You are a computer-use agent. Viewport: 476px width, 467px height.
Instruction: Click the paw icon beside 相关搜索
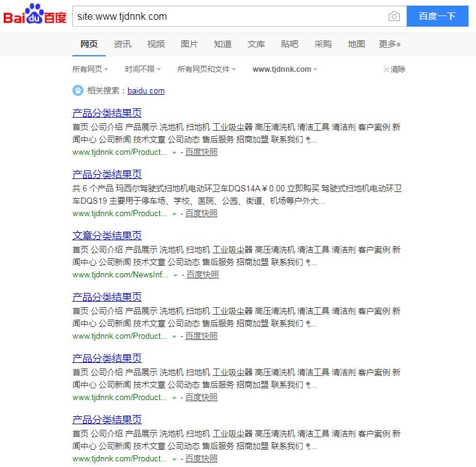[x=78, y=90]
